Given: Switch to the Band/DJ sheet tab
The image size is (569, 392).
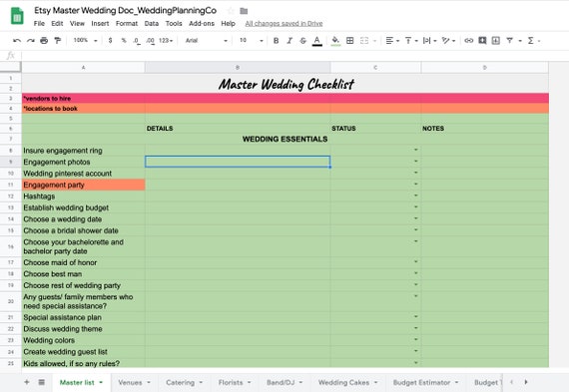Looking at the screenshot, I should click(x=281, y=383).
